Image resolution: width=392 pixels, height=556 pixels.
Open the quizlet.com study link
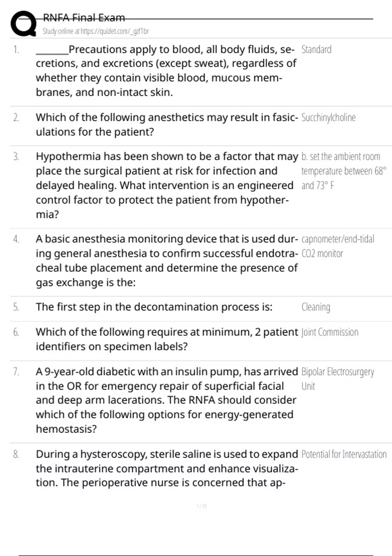(96, 31)
